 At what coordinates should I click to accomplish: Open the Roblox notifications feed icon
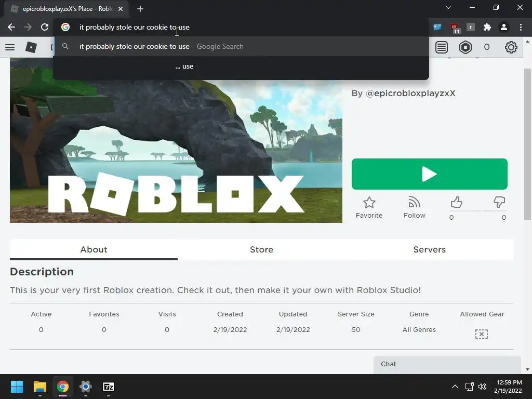(x=442, y=47)
